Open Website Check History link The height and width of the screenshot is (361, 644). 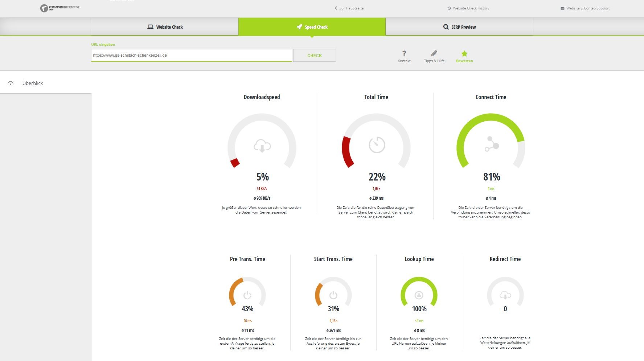pyautogui.click(x=468, y=8)
